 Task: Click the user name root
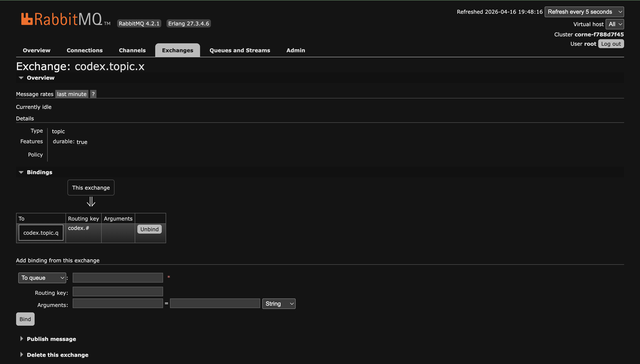click(x=590, y=44)
